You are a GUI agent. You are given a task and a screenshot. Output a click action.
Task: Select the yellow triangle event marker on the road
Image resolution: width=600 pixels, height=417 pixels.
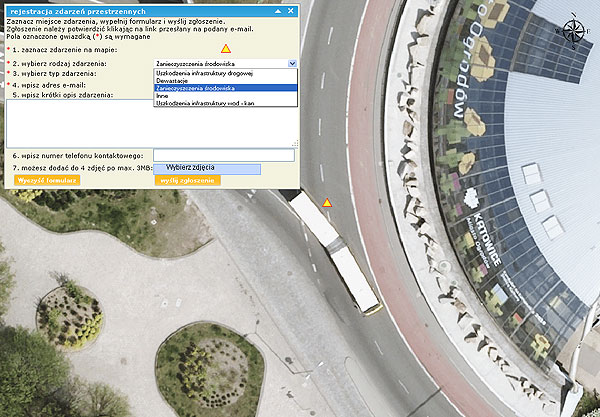(x=327, y=203)
